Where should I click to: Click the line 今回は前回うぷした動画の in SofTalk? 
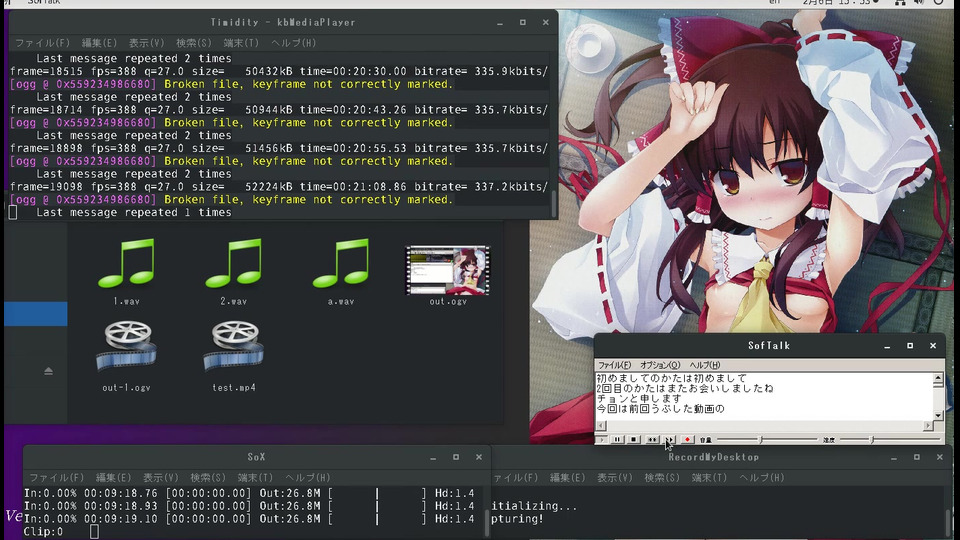click(660, 408)
